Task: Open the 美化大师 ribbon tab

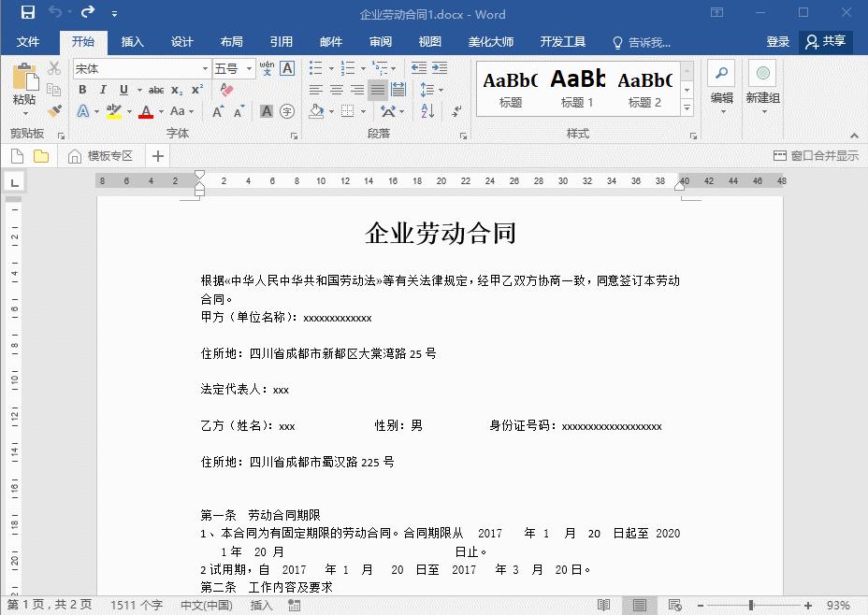Action: (490, 41)
